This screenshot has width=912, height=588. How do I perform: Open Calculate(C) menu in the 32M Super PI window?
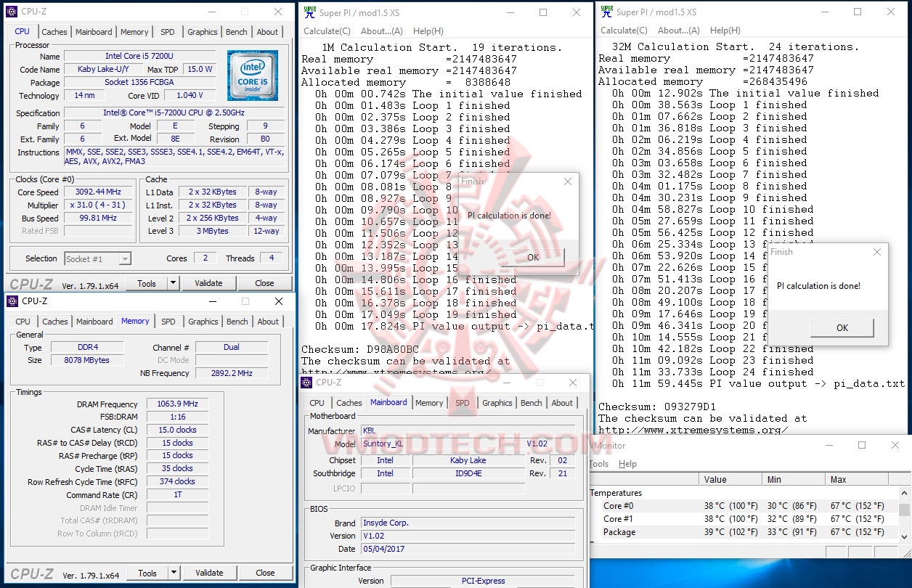(x=624, y=30)
